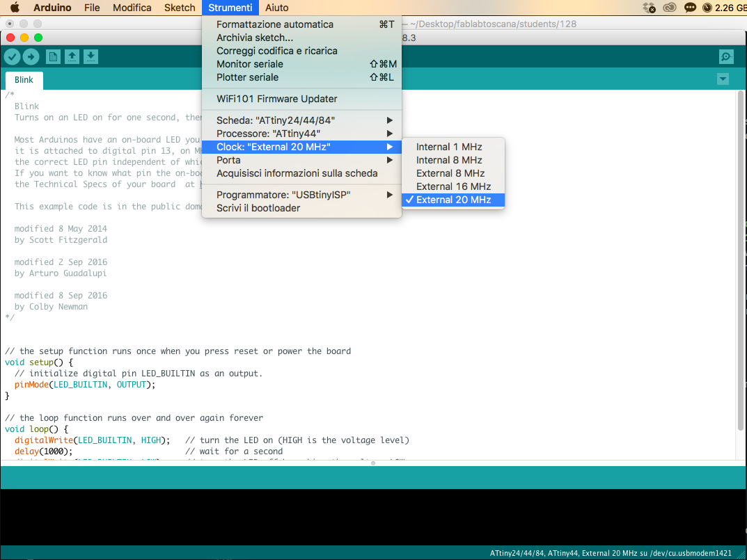Expand the Programmatore "USBtinyISP" submenu
This screenshot has height=560, width=747.
coord(301,195)
